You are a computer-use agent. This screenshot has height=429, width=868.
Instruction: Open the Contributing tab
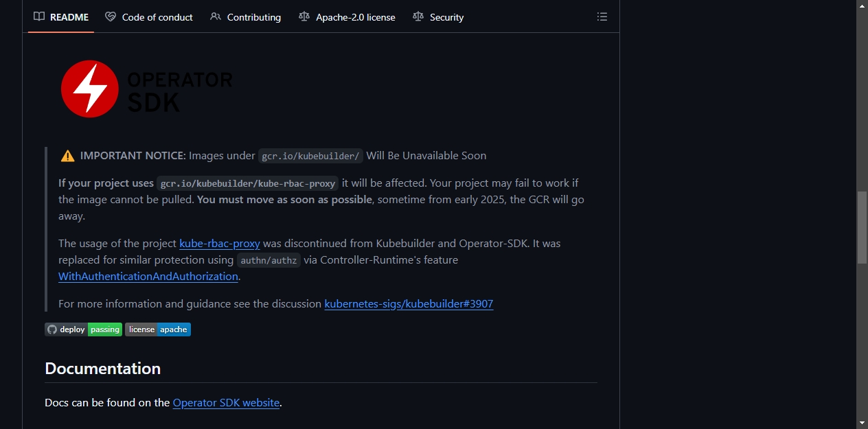coord(246,17)
